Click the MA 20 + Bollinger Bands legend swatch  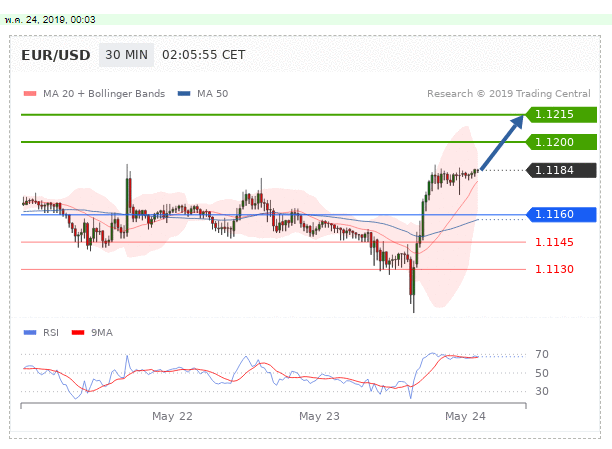click(x=30, y=94)
